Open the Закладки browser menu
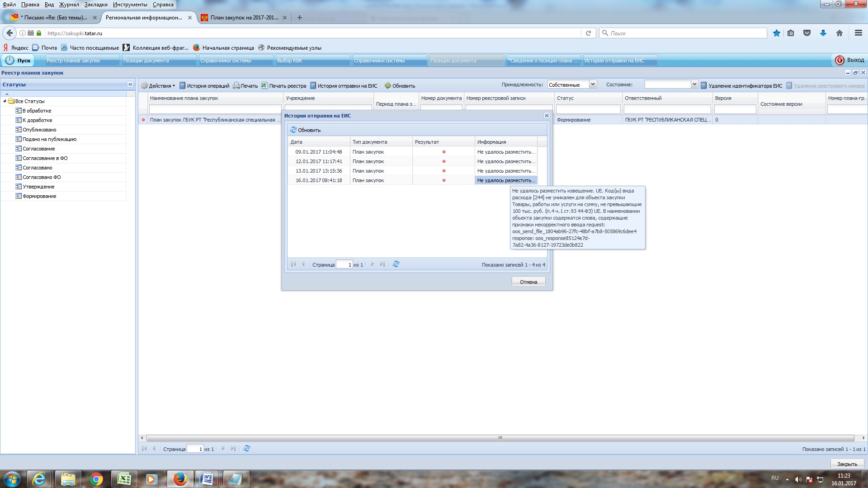 (95, 5)
